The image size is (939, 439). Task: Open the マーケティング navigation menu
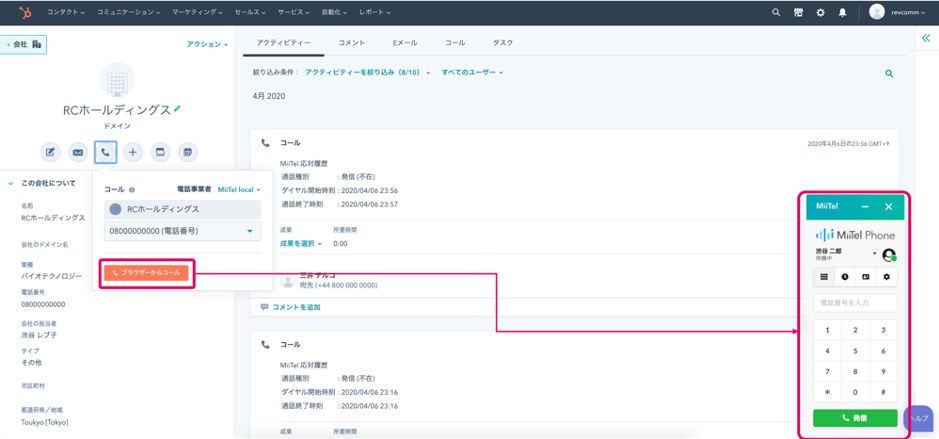coord(198,12)
